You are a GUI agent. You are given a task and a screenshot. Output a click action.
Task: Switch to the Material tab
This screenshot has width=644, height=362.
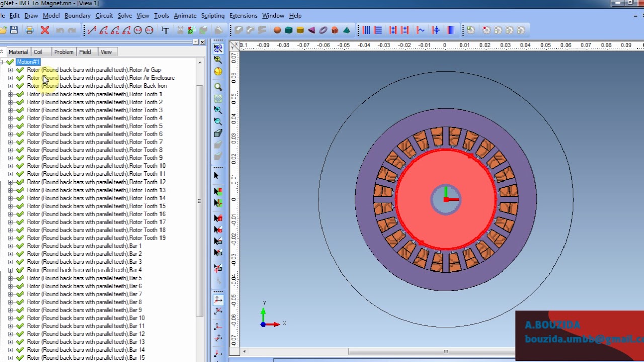tap(18, 52)
